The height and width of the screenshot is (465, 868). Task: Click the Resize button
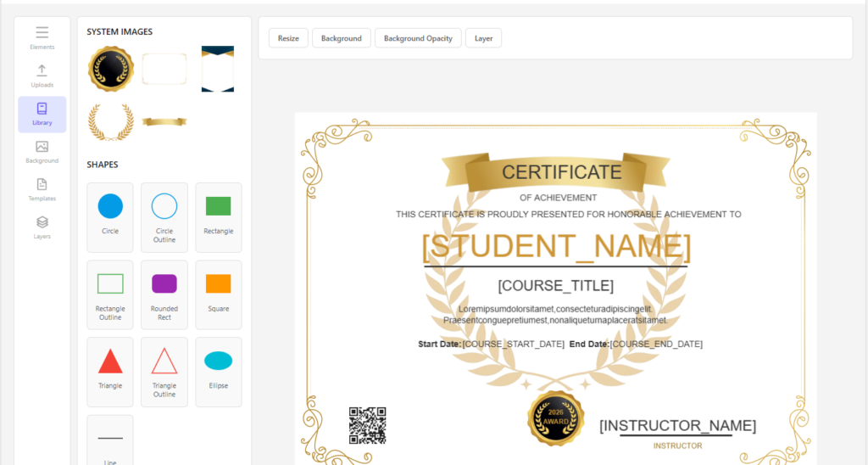pyautogui.click(x=288, y=38)
